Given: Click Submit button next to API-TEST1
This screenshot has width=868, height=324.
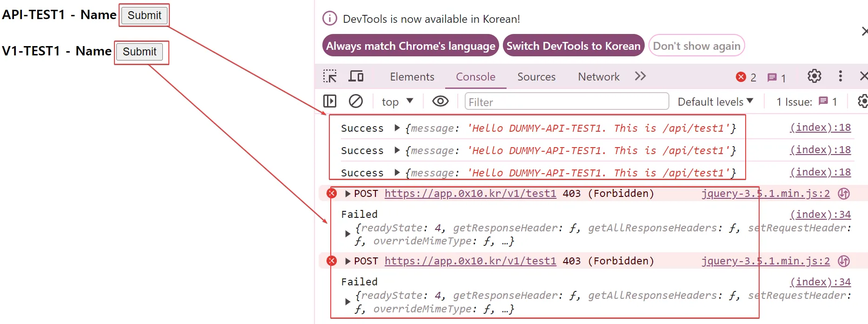Looking at the screenshot, I should pyautogui.click(x=144, y=15).
